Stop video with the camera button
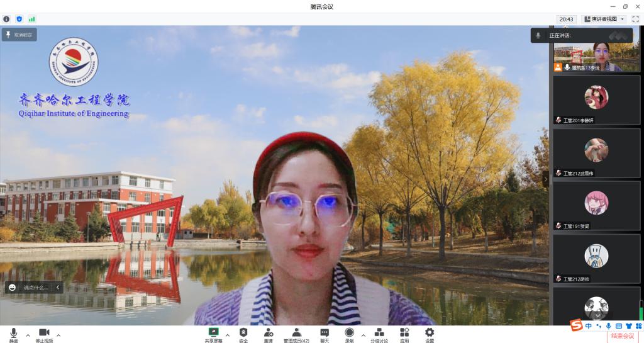This screenshot has height=343, width=644. (44, 334)
